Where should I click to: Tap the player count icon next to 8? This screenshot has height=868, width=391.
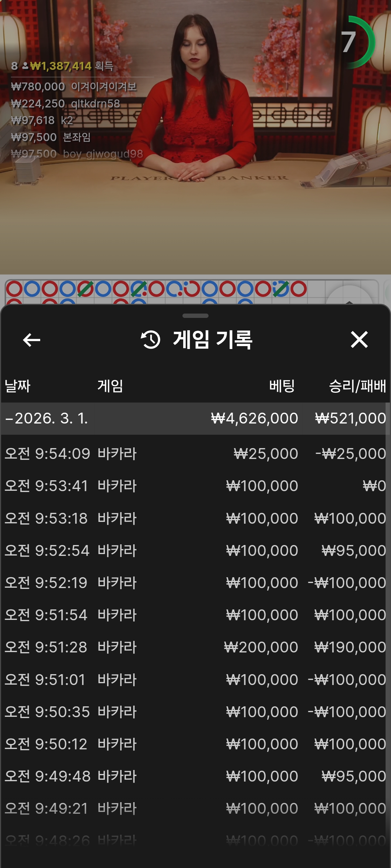(x=25, y=66)
